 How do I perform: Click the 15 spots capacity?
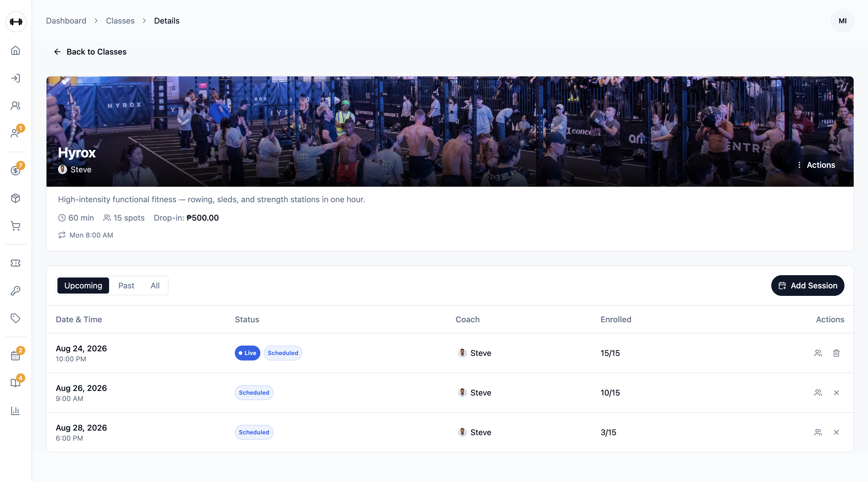pyautogui.click(x=124, y=218)
